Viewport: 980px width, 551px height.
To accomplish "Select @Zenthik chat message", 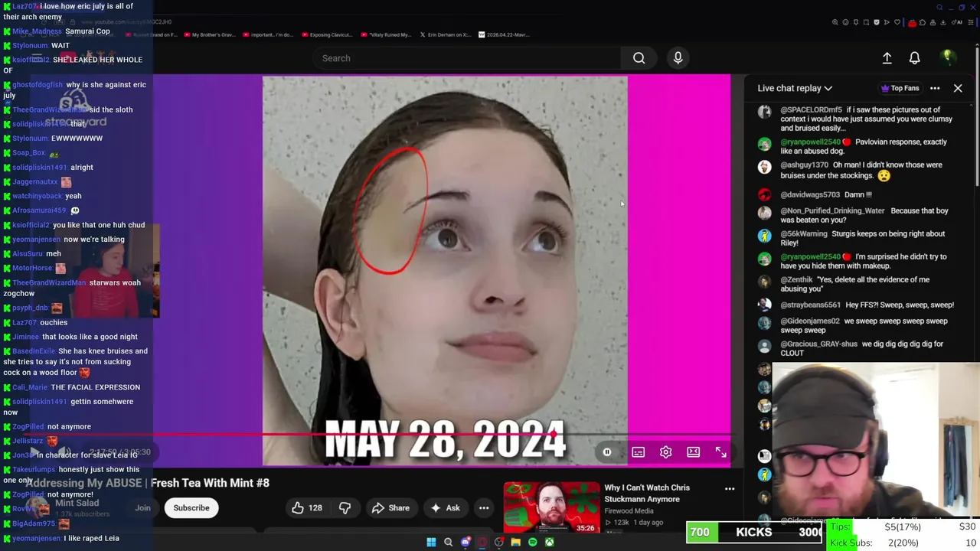I will (857, 284).
